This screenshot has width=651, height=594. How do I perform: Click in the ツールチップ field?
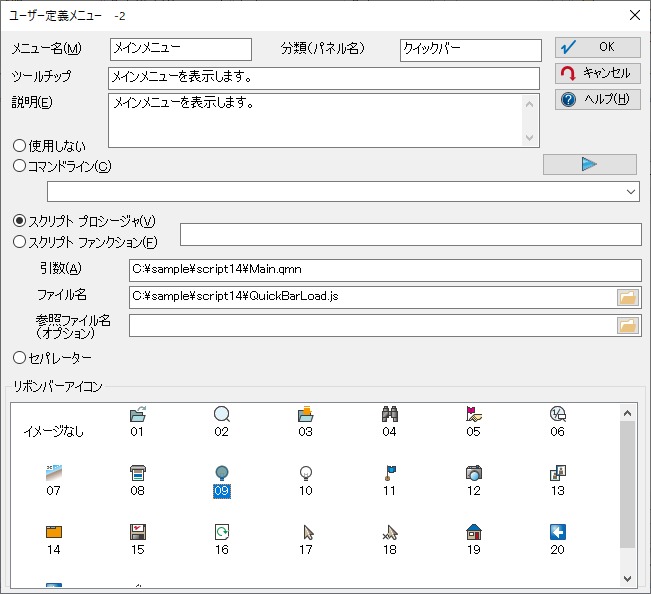324,78
